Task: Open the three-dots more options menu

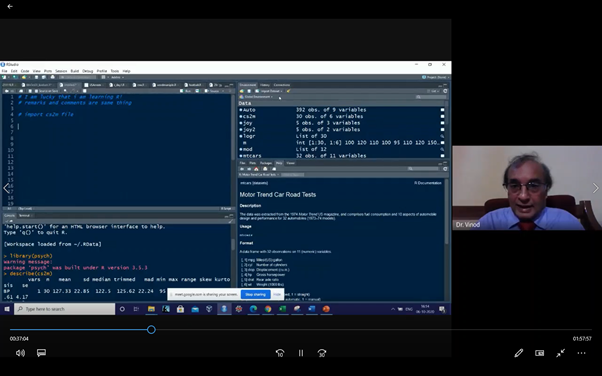Action: [581, 353]
